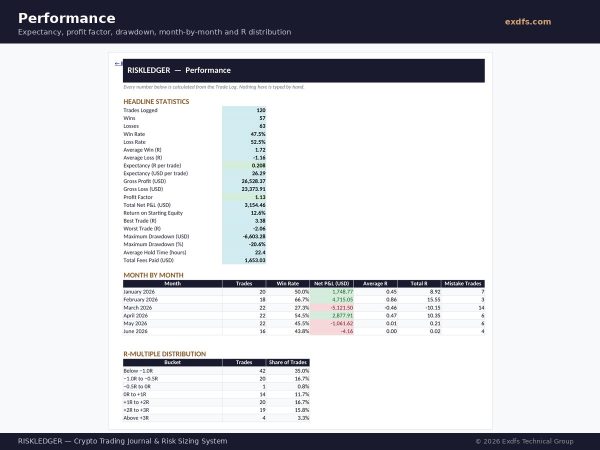The width and height of the screenshot is (600, 450).
Task: Select the Above +3R bucket row
Action: pyautogui.click(x=216, y=418)
